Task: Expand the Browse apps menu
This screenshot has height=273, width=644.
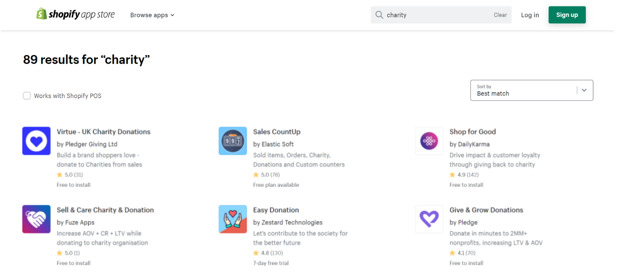Action: [x=152, y=15]
